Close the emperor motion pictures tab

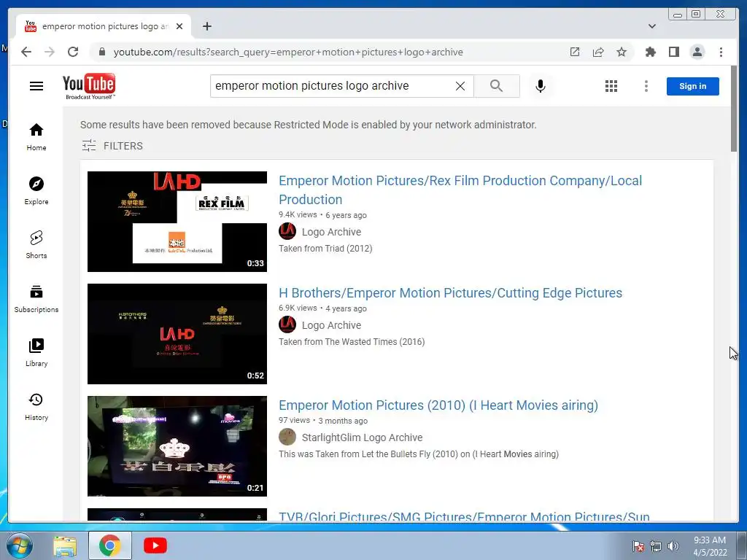[x=179, y=26]
